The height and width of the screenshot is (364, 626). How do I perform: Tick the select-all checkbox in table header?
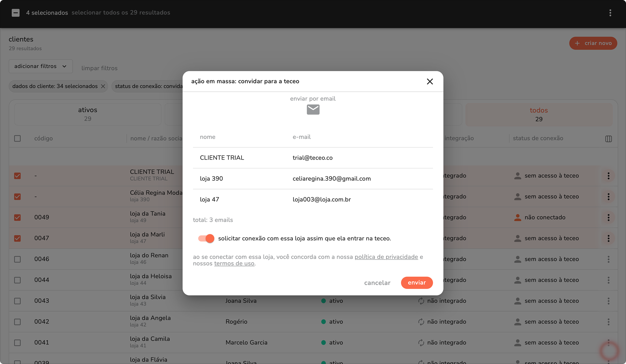(17, 138)
